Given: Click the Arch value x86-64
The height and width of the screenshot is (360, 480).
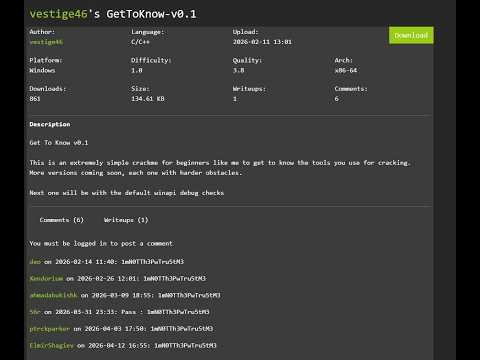Looking at the screenshot, I should coord(346,70).
